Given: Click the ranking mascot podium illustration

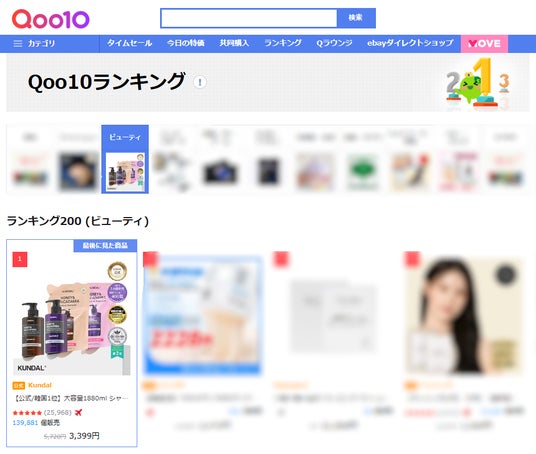Looking at the screenshot, I should pos(478,84).
